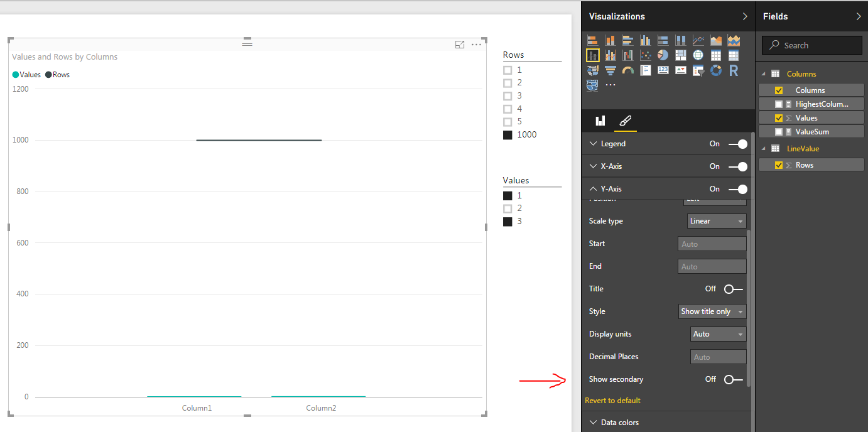Select the 100% Stacked bar chart visualization
This screenshot has width=868, height=432.
click(x=663, y=40)
